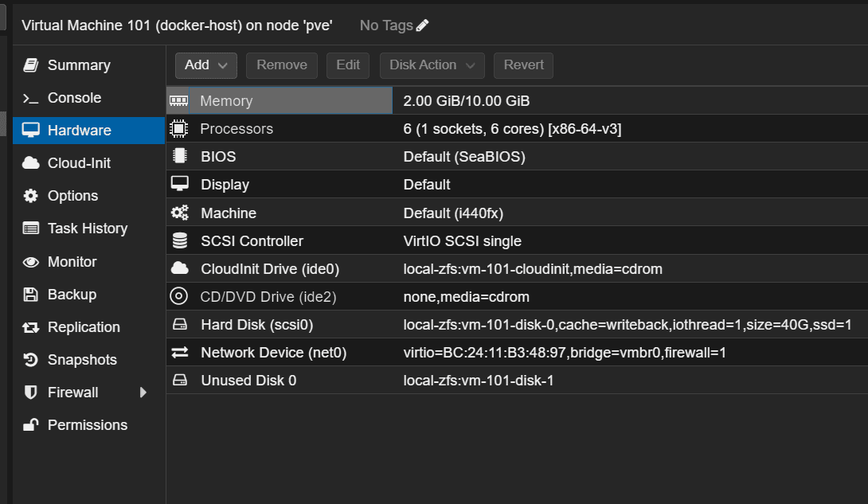The height and width of the screenshot is (504, 868).
Task: Open the Permissions section
Action: (x=88, y=425)
